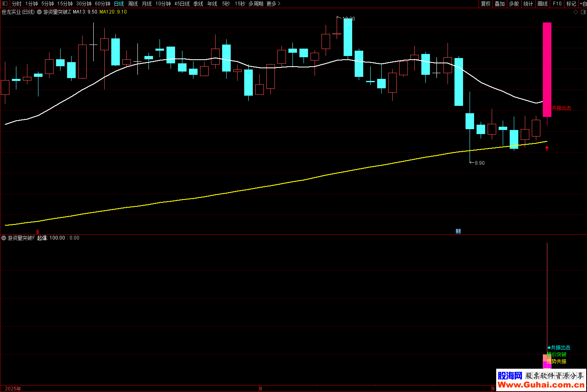Screen dimensions: 587x392
Task: Click the yellow 强势共振 label
Action: (557, 361)
